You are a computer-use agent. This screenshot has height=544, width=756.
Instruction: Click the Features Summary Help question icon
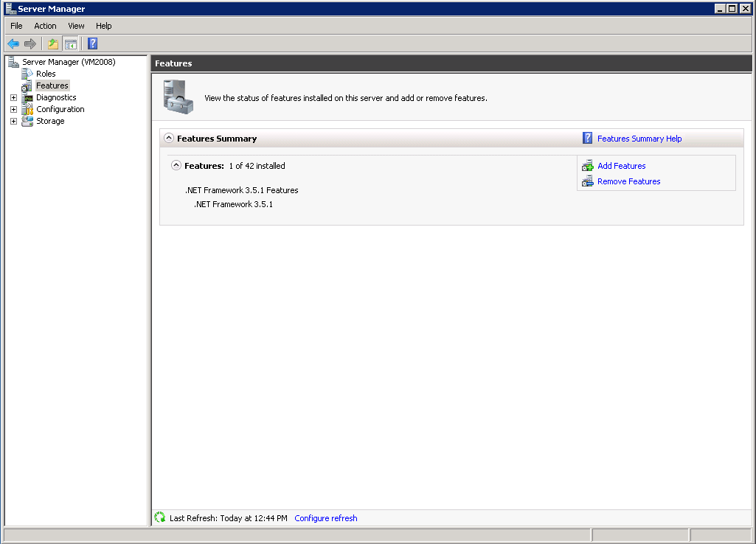pyautogui.click(x=587, y=138)
